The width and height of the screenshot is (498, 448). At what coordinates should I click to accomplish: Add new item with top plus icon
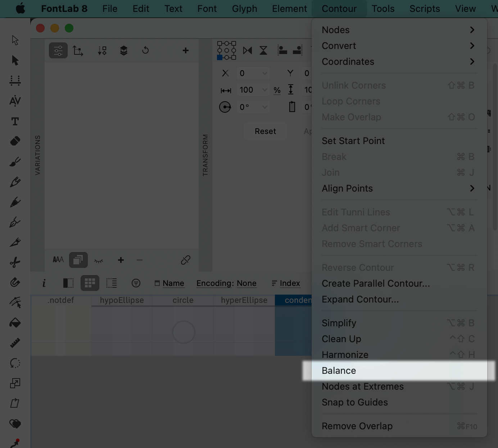[x=186, y=50]
